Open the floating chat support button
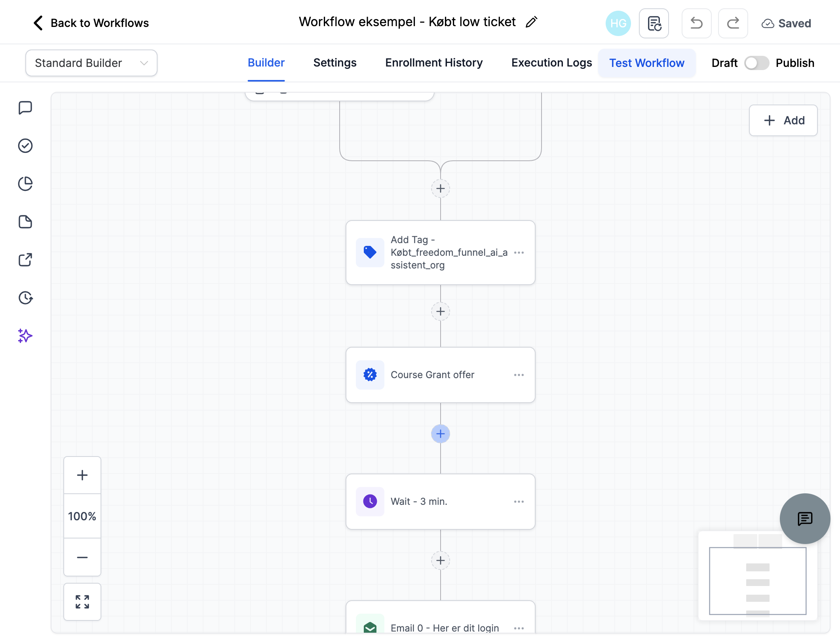This screenshot has width=840, height=643. tap(805, 519)
